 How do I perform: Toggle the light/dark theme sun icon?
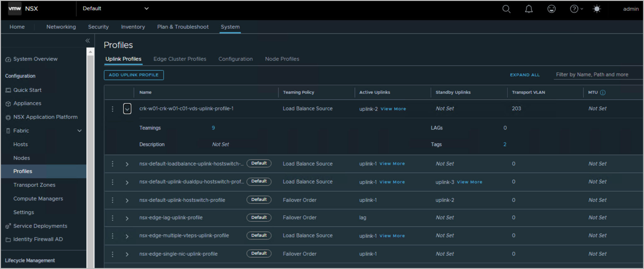tap(596, 9)
